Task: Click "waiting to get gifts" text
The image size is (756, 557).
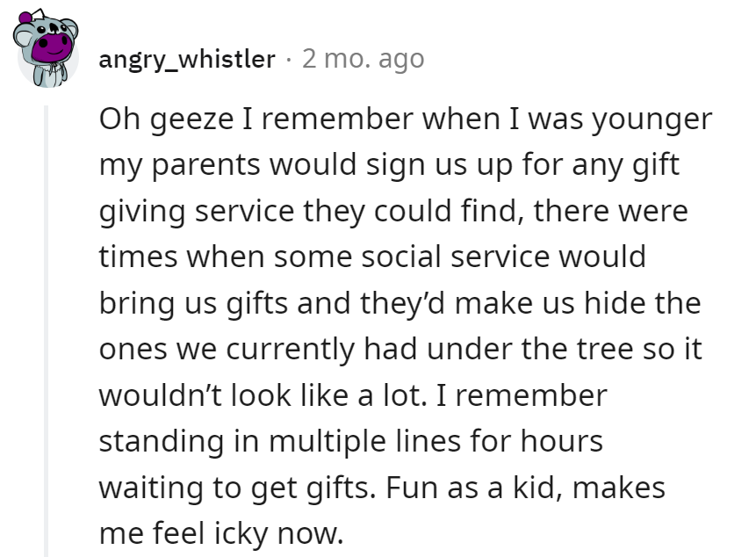Action: coord(237,487)
